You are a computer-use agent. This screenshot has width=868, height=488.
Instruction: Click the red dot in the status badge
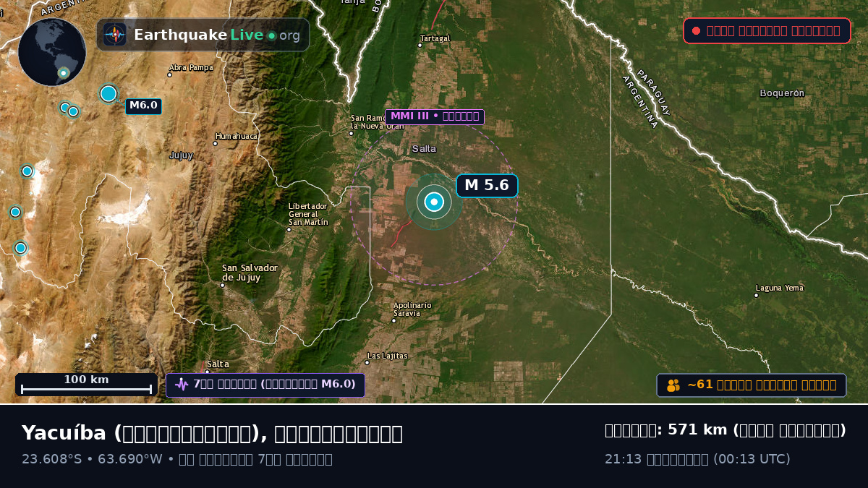(696, 30)
